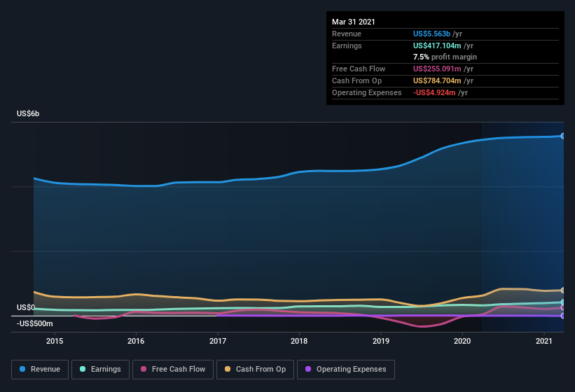Toggle the Revenue legend series

click(40, 370)
